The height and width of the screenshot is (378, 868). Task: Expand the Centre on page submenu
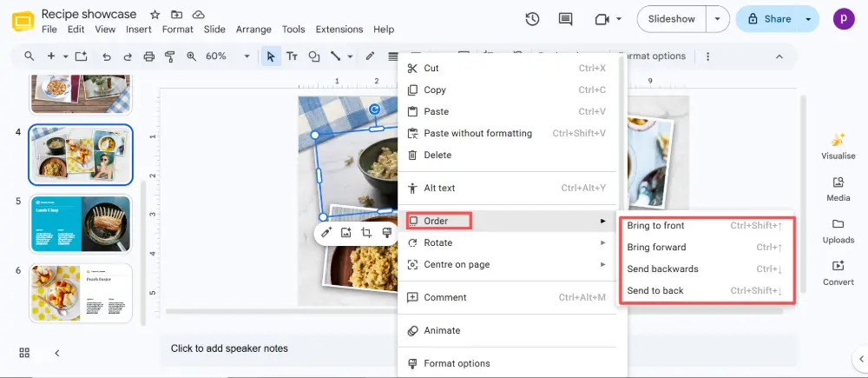[x=508, y=264]
